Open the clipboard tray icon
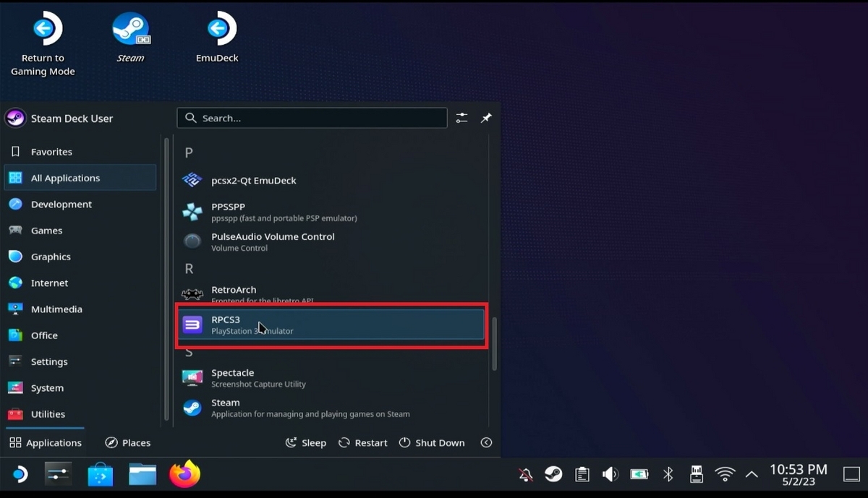868x498 pixels. pos(582,475)
